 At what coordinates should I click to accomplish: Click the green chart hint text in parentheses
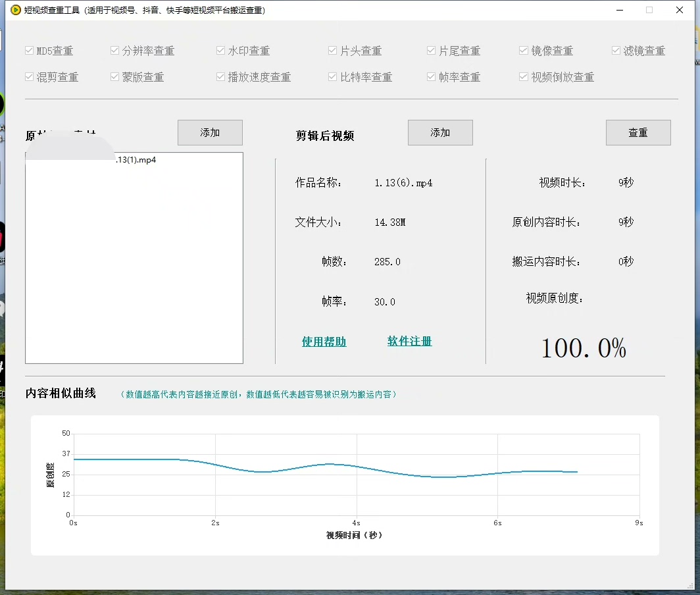[259, 394]
